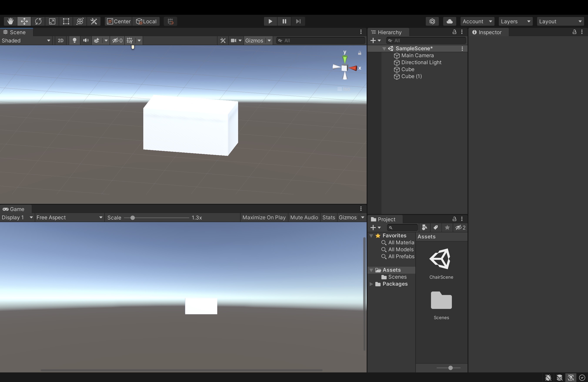
Task: Open the Shaded draw mode dropdown
Action: coord(26,40)
